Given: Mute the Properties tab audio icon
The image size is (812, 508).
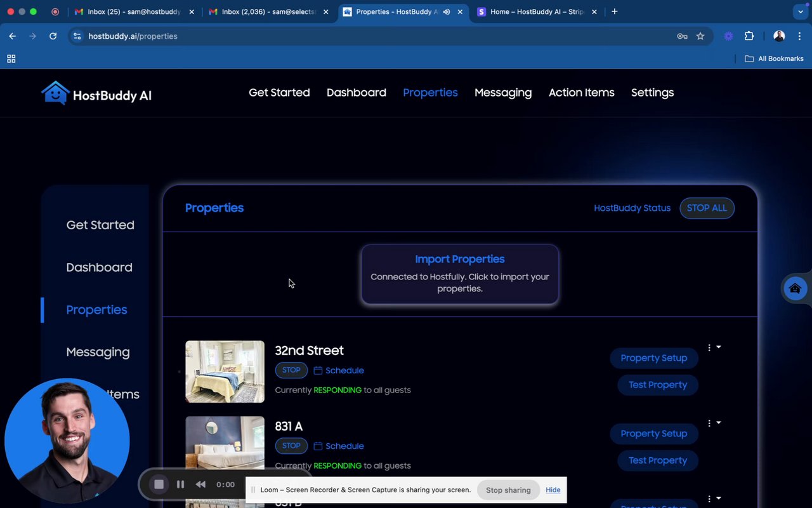Looking at the screenshot, I should [x=447, y=11].
